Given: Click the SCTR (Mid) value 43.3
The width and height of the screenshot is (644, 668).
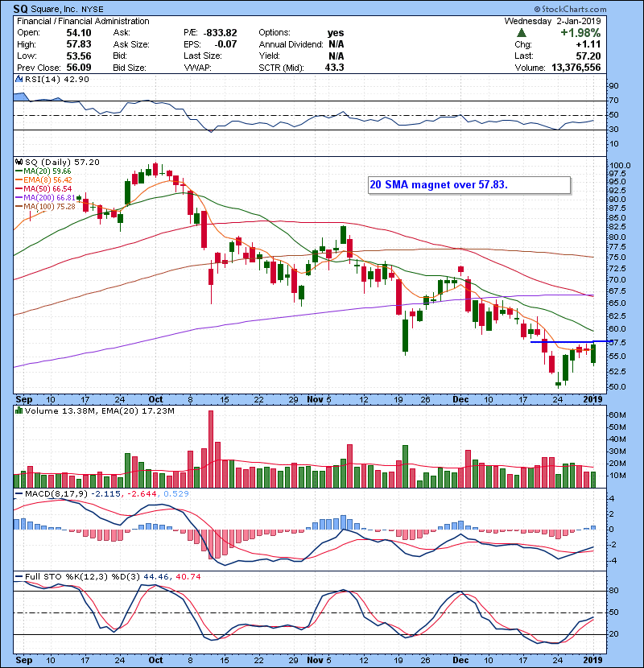Looking at the screenshot, I should tap(334, 68).
